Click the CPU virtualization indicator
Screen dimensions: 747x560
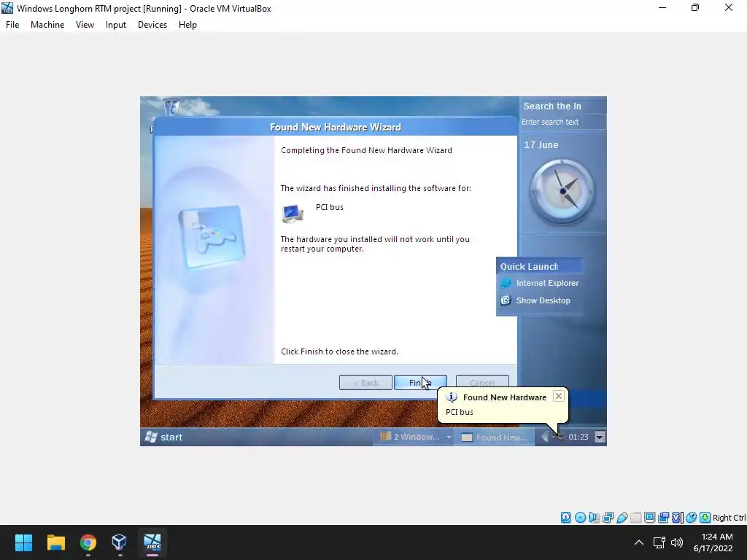click(677, 518)
